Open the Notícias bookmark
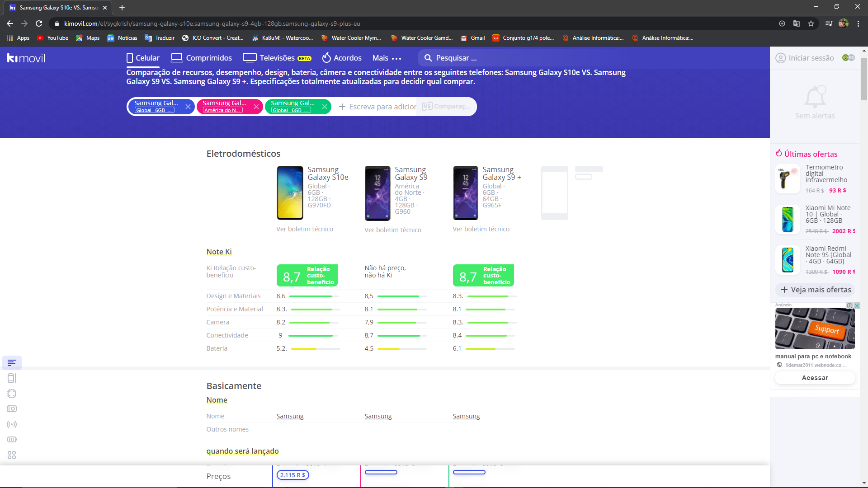The width and height of the screenshot is (868, 488). pos(123,38)
